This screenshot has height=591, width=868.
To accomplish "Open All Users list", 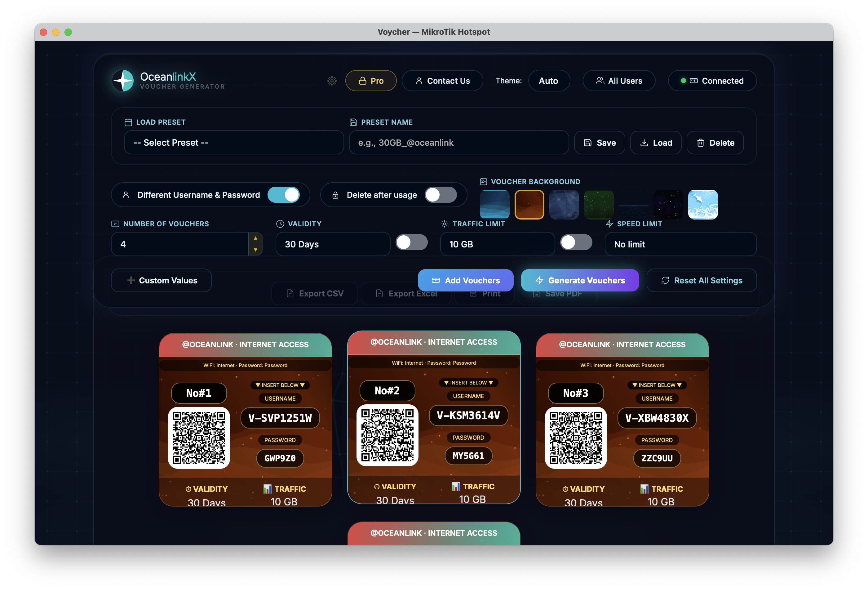I will (619, 81).
